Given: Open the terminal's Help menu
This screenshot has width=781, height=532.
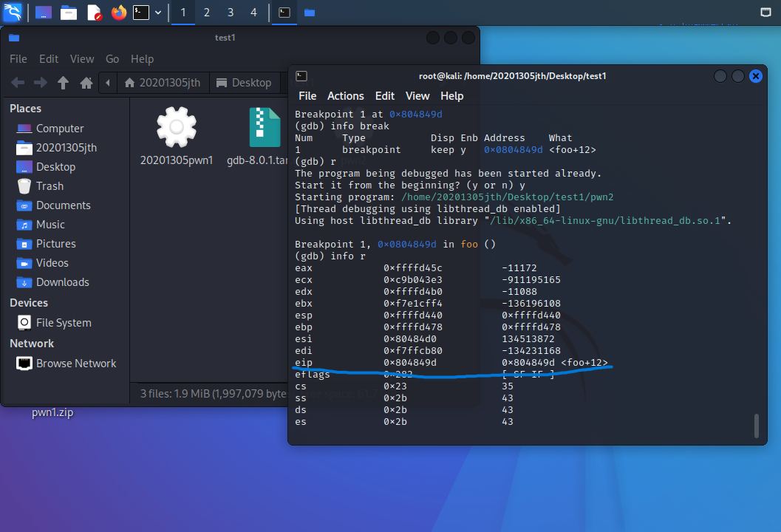Looking at the screenshot, I should (451, 96).
